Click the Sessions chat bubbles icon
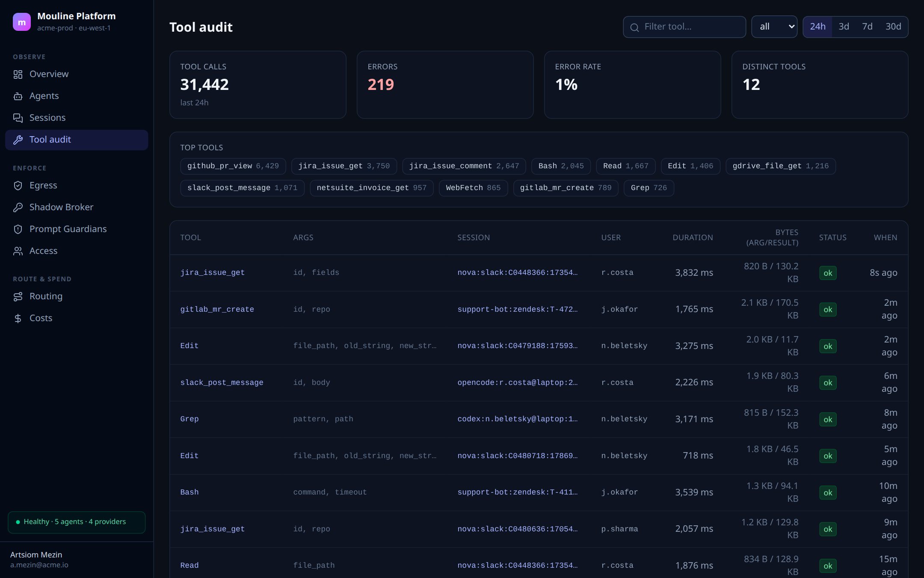Viewport: 924px width, 578px height. pos(18,118)
